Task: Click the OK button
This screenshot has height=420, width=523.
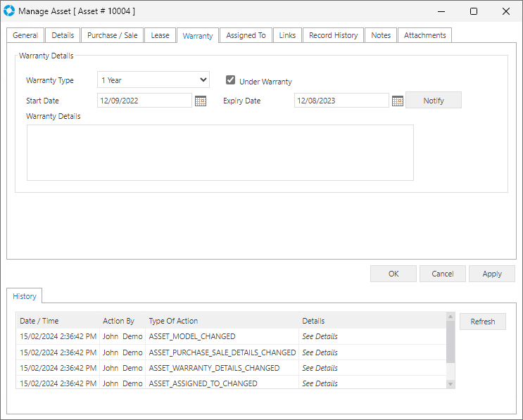Action: 393,274
